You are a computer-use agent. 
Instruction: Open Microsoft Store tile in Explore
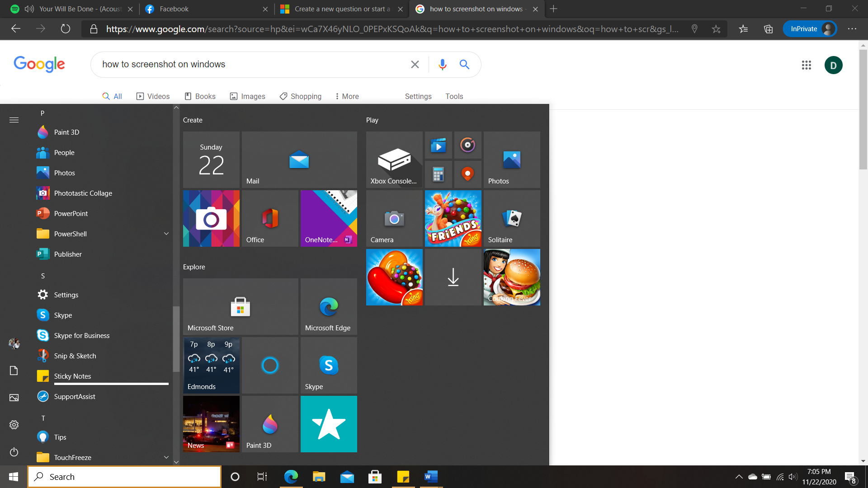tap(241, 306)
